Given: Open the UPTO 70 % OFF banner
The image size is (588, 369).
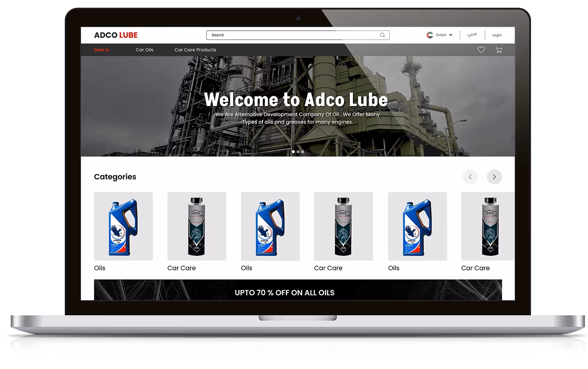Looking at the screenshot, I should (x=298, y=290).
